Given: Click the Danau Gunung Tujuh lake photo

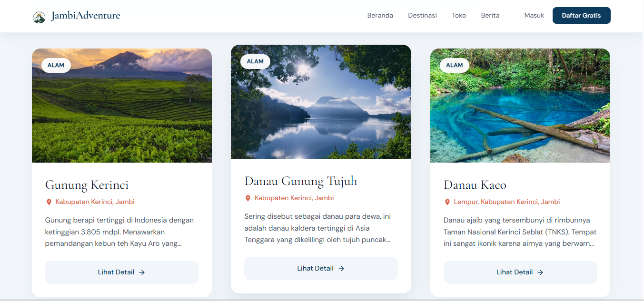Looking at the screenshot, I should [321, 102].
